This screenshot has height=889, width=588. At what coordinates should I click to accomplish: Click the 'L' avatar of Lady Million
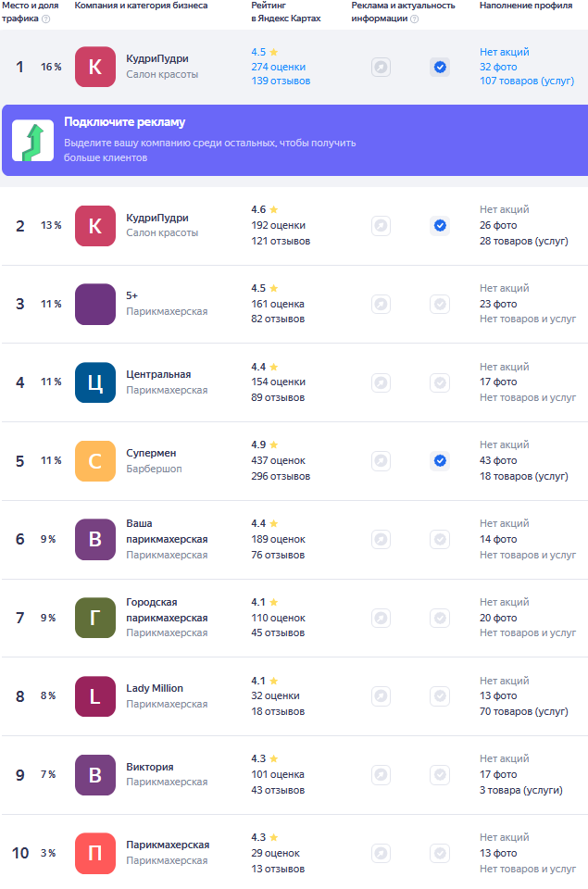point(95,696)
